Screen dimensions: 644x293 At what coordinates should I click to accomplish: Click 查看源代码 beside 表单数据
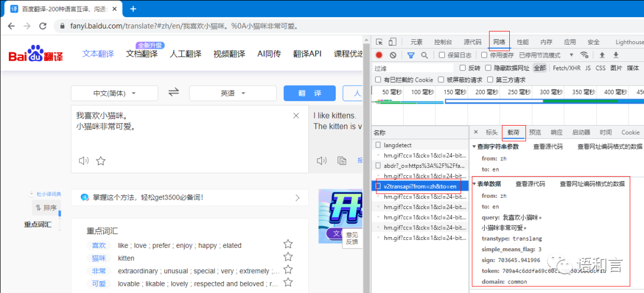(x=530, y=184)
